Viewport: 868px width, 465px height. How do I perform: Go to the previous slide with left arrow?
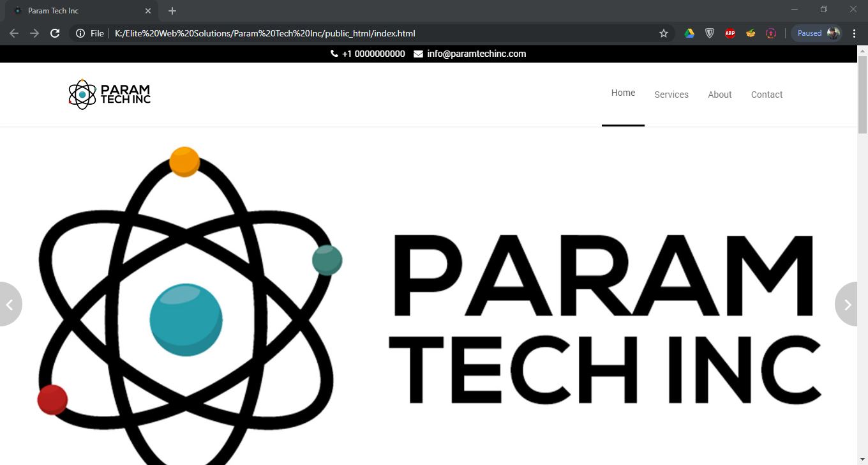(10, 304)
